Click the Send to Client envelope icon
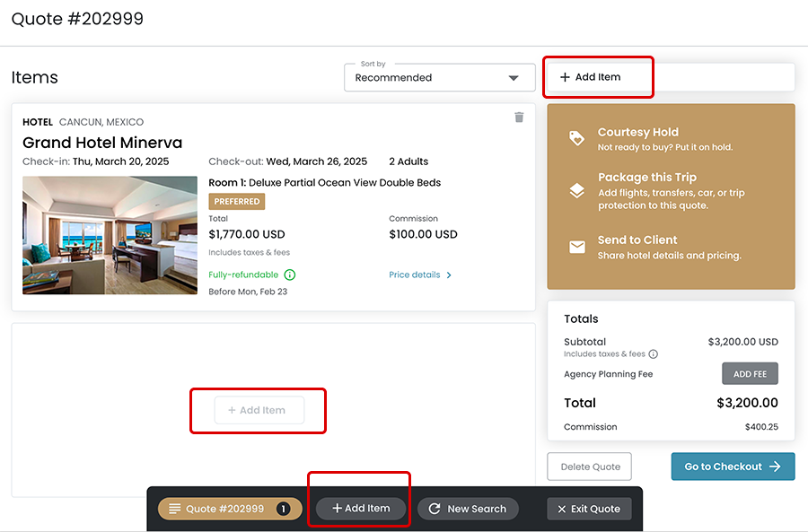808x532 pixels. tap(576, 247)
